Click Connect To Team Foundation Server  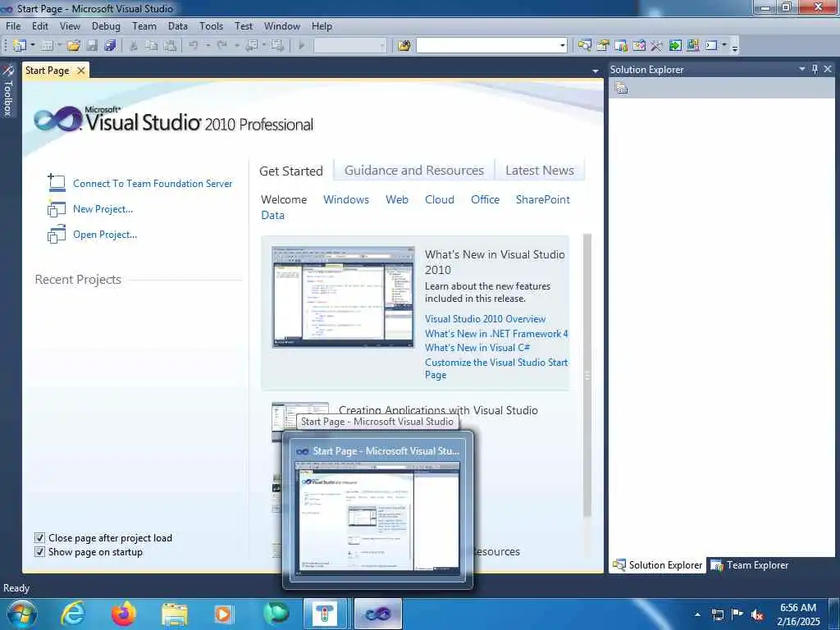(x=153, y=183)
